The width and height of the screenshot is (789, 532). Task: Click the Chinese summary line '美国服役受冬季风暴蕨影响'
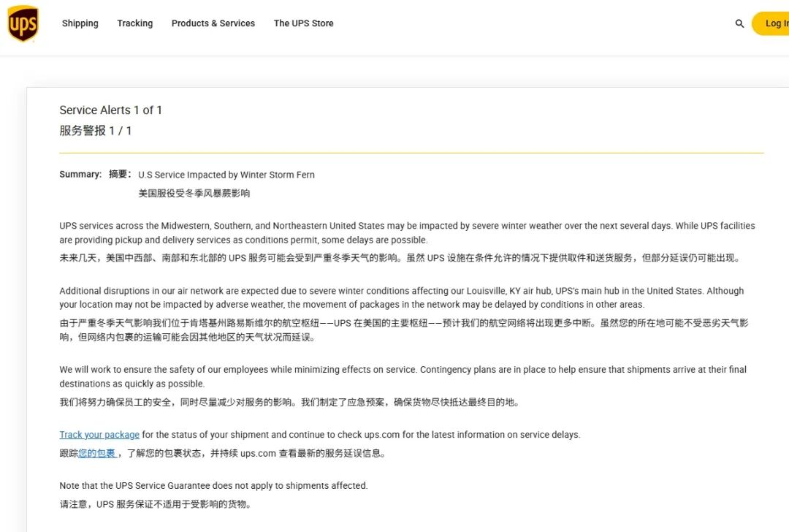click(194, 193)
